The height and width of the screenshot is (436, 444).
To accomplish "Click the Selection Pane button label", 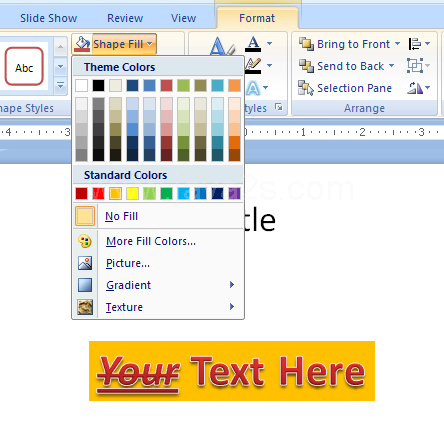I will pos(354,88).
